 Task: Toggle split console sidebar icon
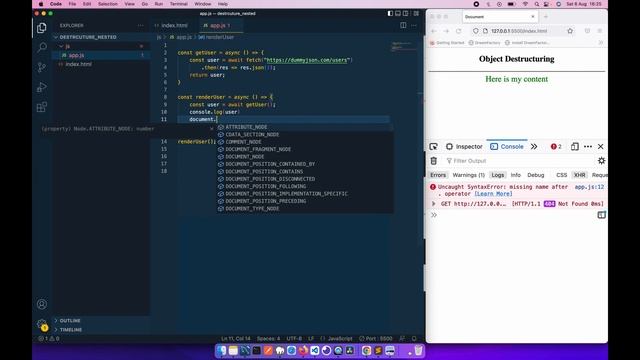pyautogui.click(x=601, y=215)
